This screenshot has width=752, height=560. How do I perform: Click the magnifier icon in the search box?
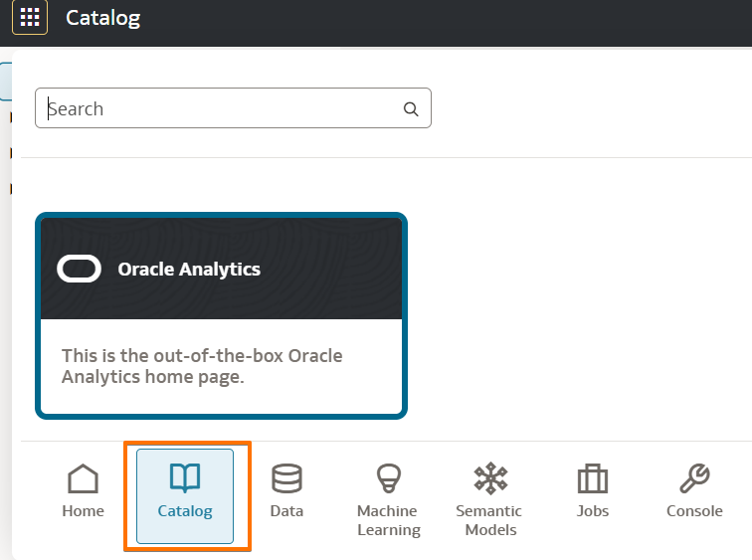411,109
